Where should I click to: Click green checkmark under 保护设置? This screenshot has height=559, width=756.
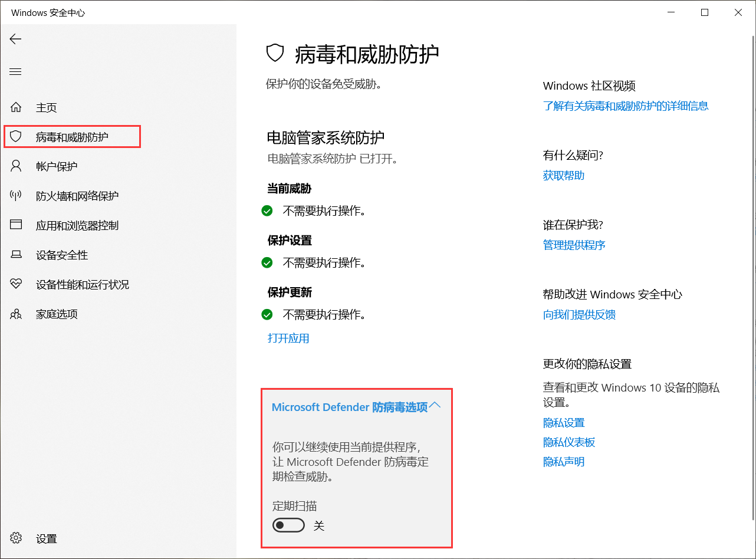pos(267,262)
